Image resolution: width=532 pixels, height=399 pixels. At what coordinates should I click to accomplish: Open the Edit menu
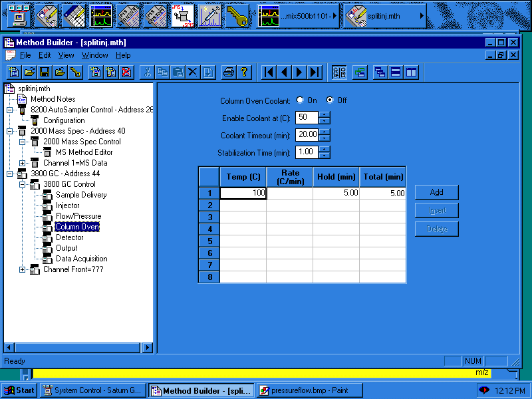tap(45, 55)
